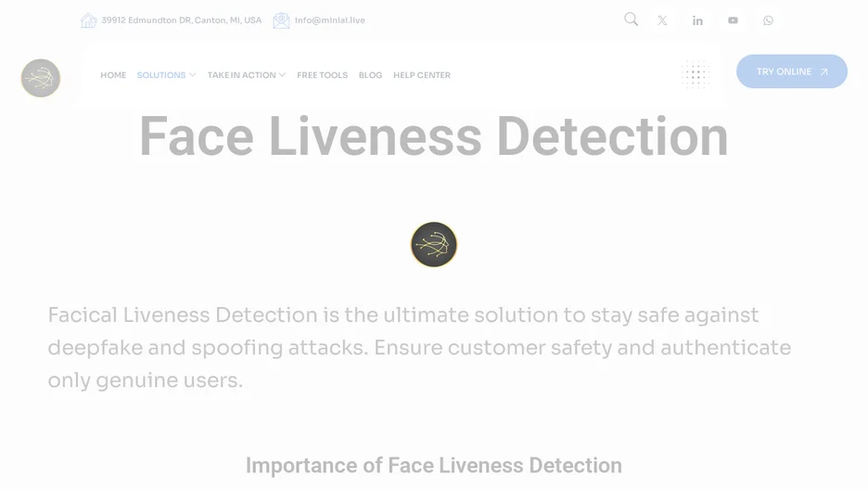Click the Facical Liveness Detection paragraph
The height and width of the screenshot is (489, 868).
click(x=419, y=347)
